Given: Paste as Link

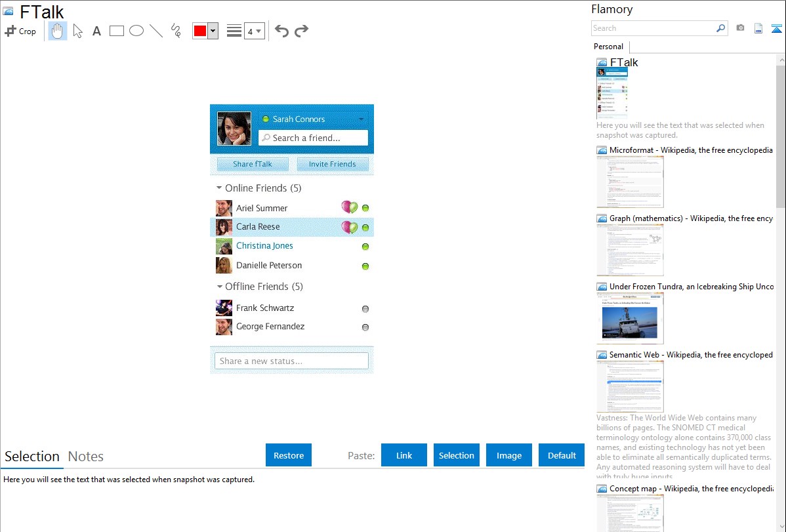Looking at the screenshot, I should [404, 455].
